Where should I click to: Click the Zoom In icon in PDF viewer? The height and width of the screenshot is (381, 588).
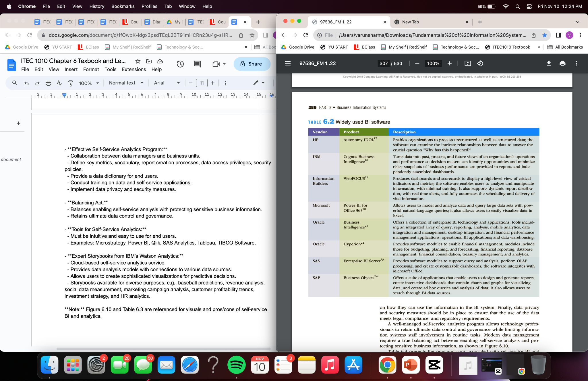point(450,63)
